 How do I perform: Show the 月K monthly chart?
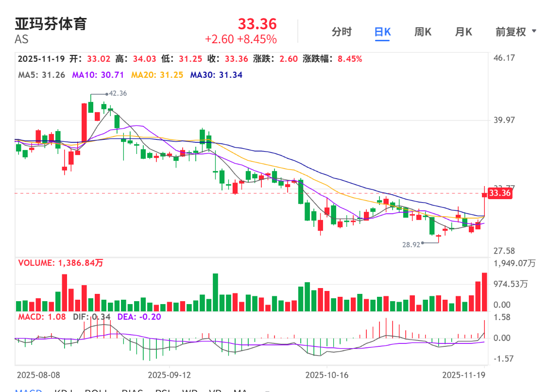click(463, 32)
